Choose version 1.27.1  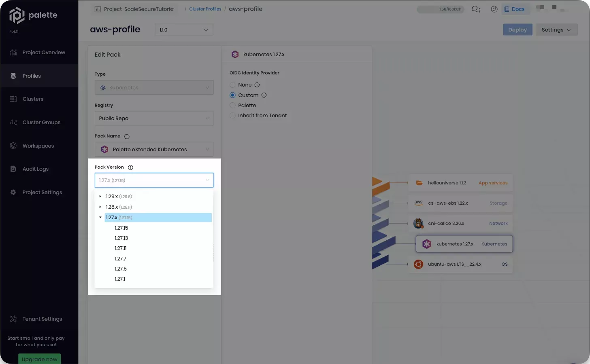click(120, 279)
